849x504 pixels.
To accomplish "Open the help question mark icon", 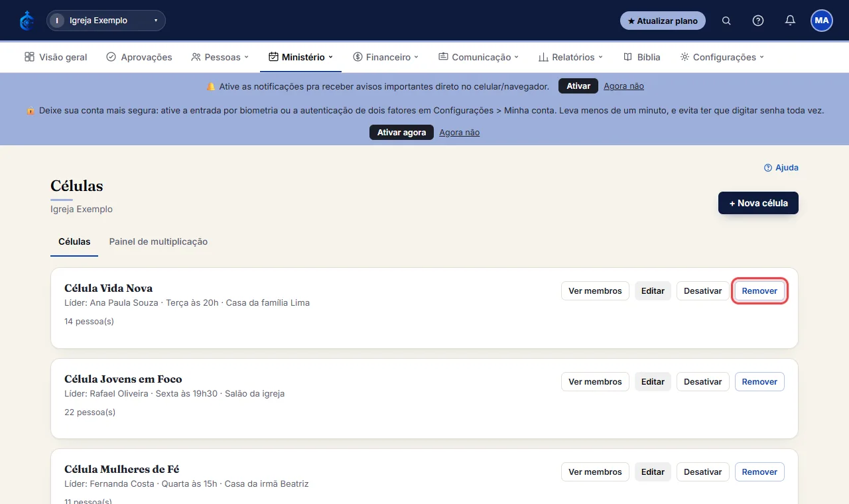I will coord(758,21).
